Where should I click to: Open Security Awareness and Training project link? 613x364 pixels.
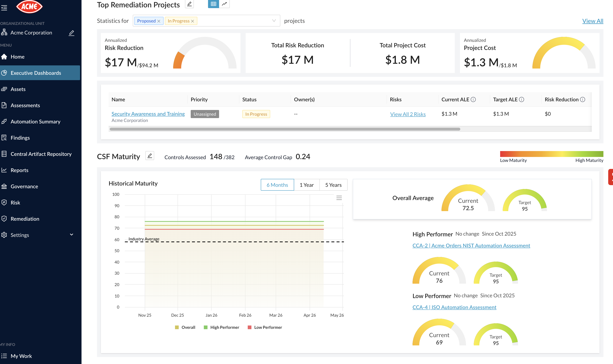(x=148, y=114)
